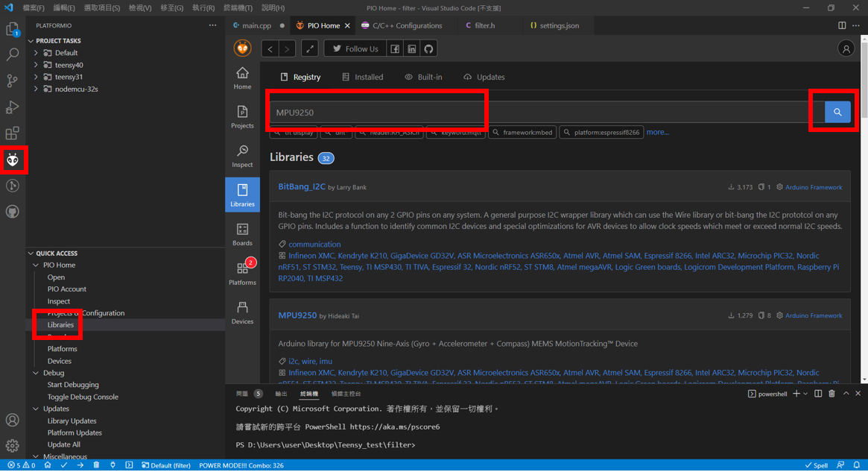Open the Built-in libraries tab

click(x=423, y=77)
